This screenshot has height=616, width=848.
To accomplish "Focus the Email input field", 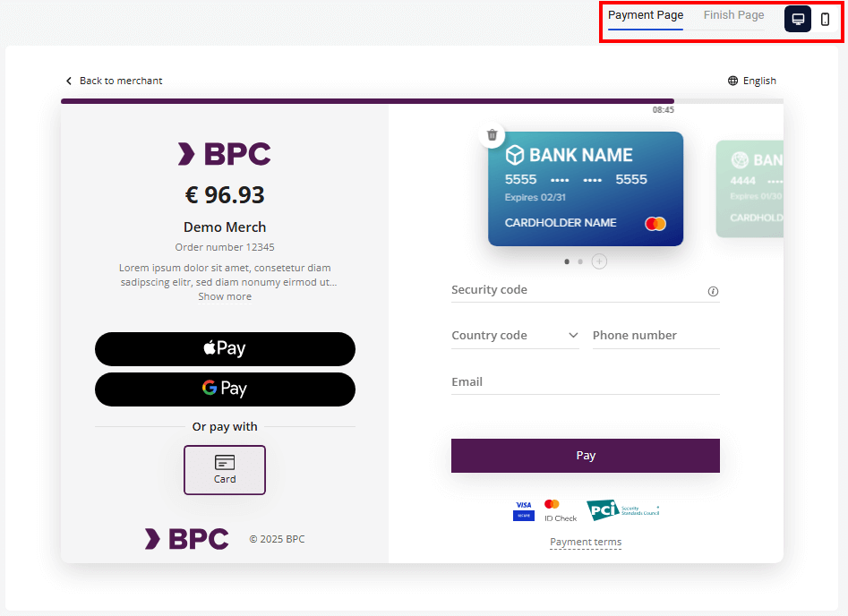I will [586, 382].
